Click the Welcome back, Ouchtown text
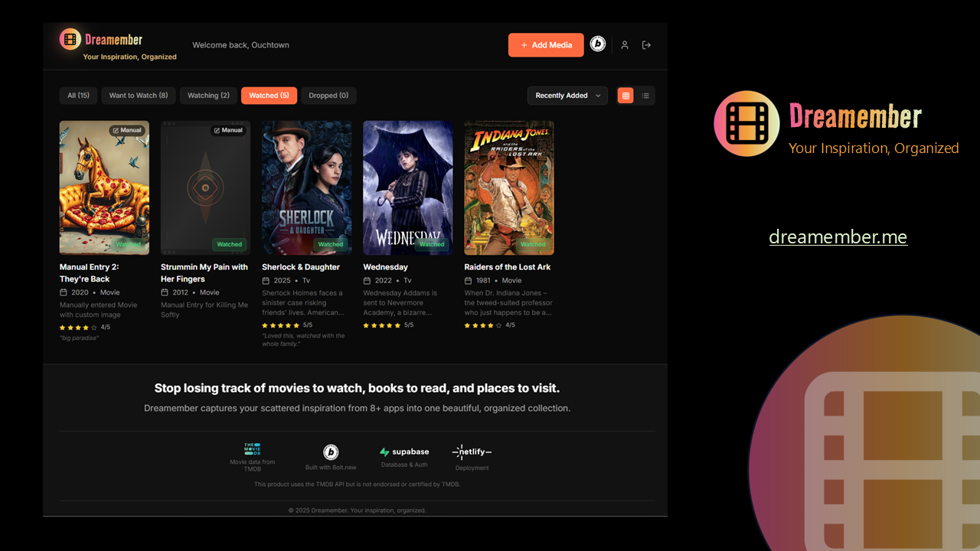This screenshot has height=551, width=980. pyautogui.click(x=241, y=45)
